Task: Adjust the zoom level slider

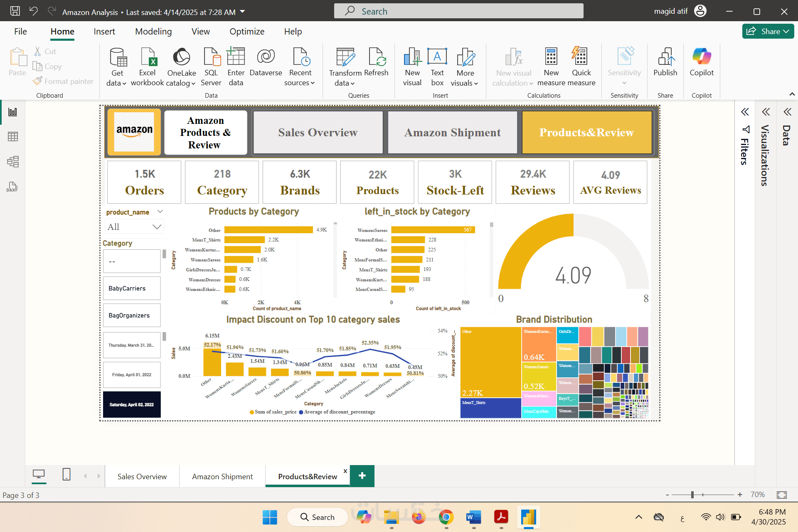Action: [x=692, y=495]
